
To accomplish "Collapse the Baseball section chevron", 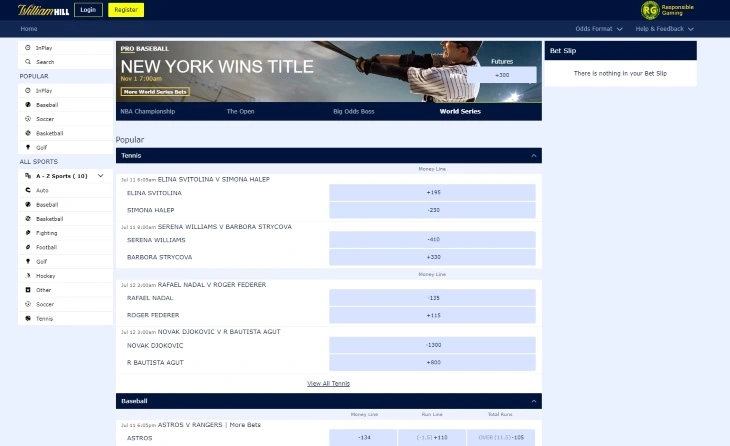I will [534, 401].
